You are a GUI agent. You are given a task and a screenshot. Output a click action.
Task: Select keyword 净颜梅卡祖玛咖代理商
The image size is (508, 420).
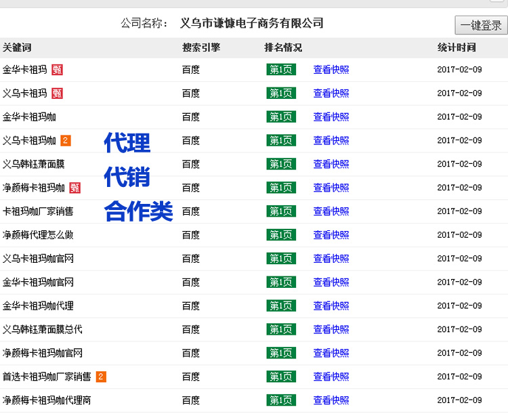[x=47, y=400]
